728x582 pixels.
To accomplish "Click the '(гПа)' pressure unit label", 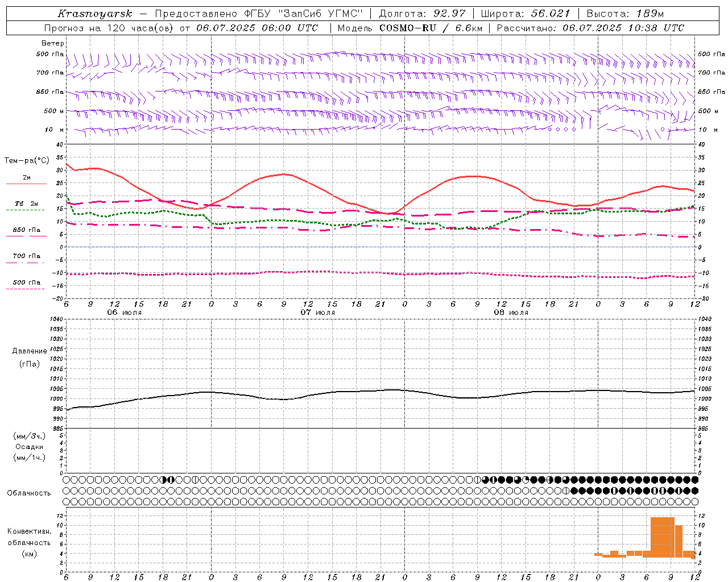I will coord(30,364).
